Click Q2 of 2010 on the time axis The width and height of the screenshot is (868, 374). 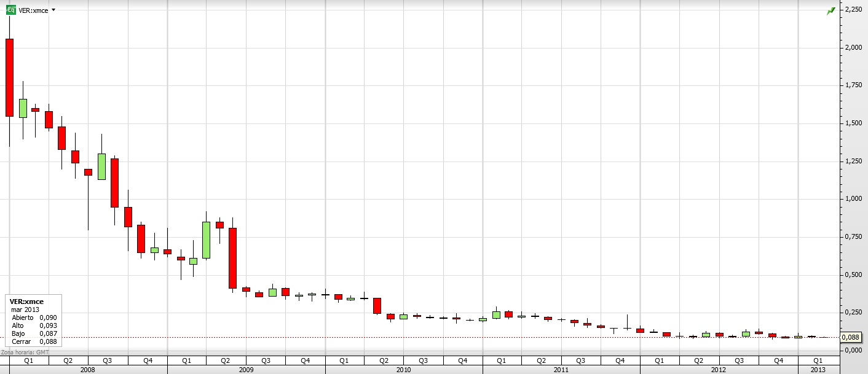(384, 360)
